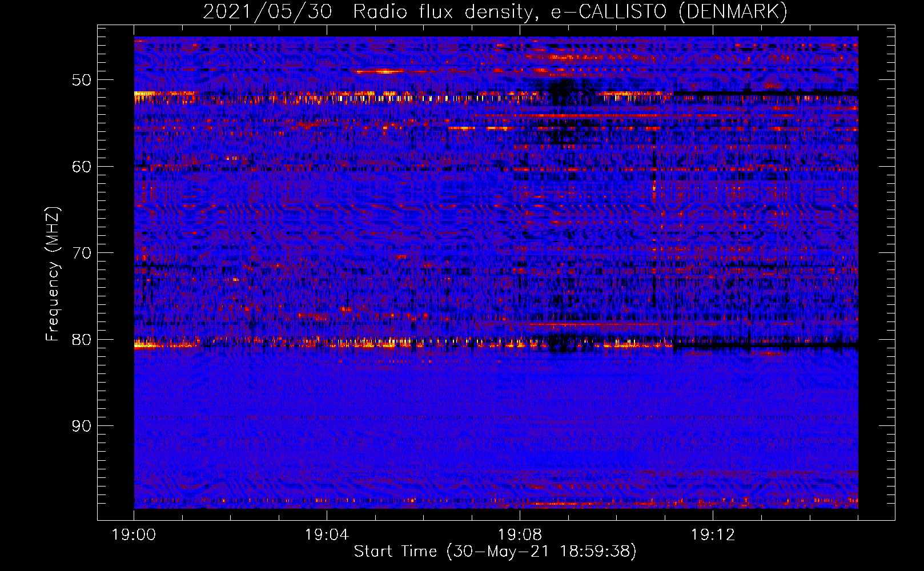Screen dimensions: 924x571
Task: Click the 70 frequency tick label
Action: pyautogui.click(x=82, y=253)
